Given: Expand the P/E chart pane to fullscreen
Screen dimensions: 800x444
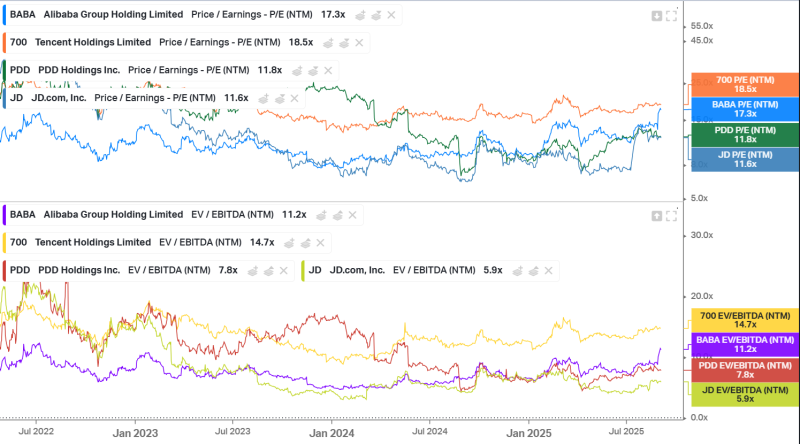Looking at the screenshot, I should (671, 16).
